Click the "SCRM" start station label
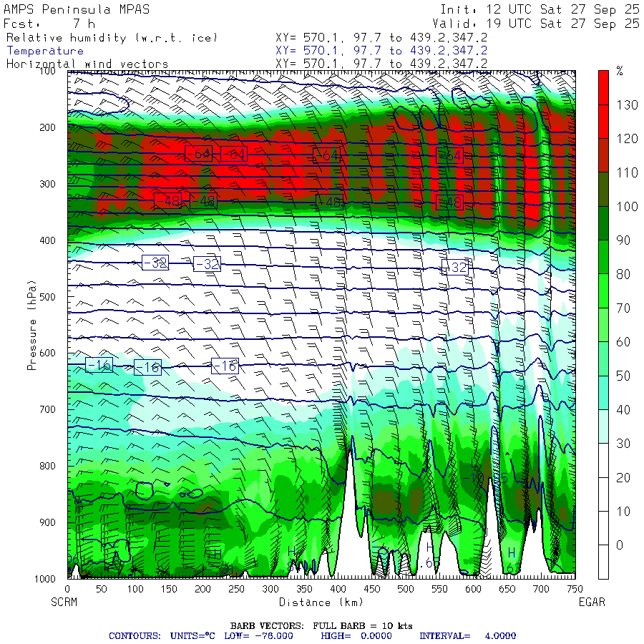The width and height of the screenshot is (644, 644). [64, 602]
